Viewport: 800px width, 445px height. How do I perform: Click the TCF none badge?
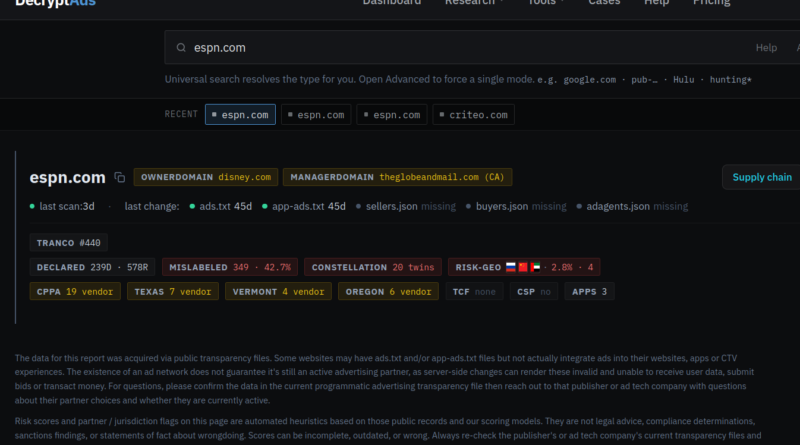(x=474, y=291)
